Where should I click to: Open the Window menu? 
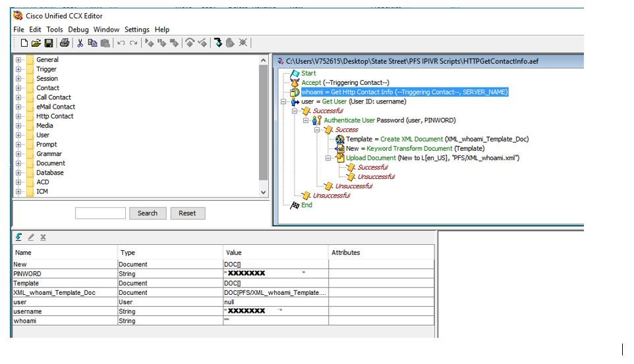(106, 30)
